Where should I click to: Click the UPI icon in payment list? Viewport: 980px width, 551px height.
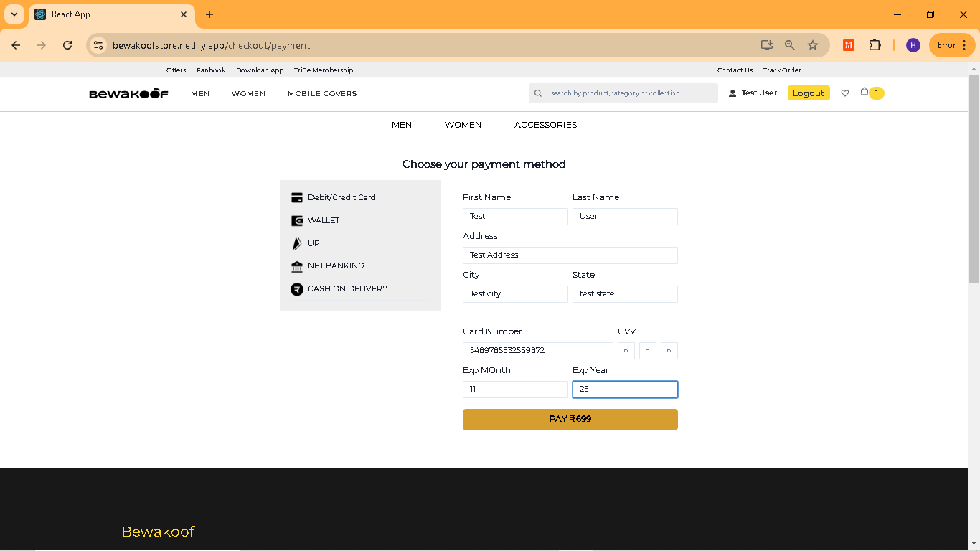[x=297, y=244]
